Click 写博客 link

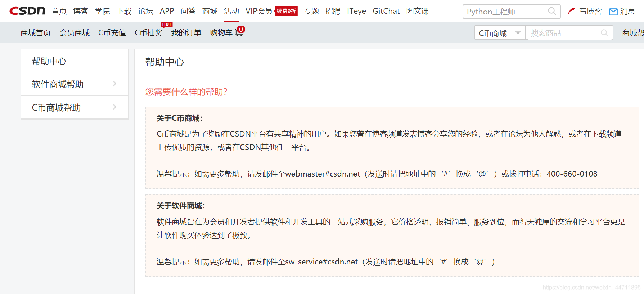[x=590, y=12]
